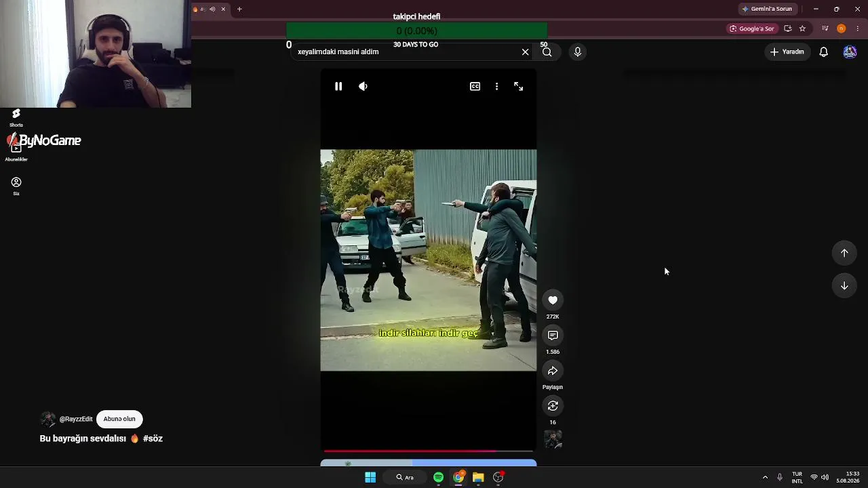
Task: Open the taskbar volume speaker icon
Action: [x=825, y=477]
